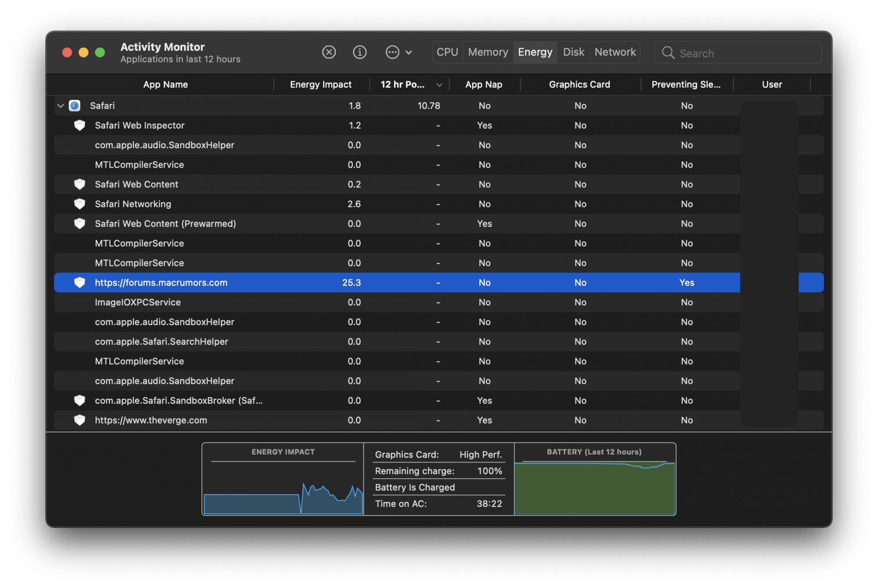Switch to the Memory tab
This screenshot has height=588, width=878.
coord(488,52)
